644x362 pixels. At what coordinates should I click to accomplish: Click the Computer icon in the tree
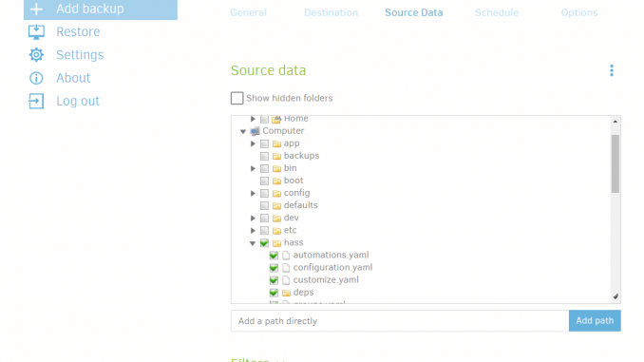(256, 131)
